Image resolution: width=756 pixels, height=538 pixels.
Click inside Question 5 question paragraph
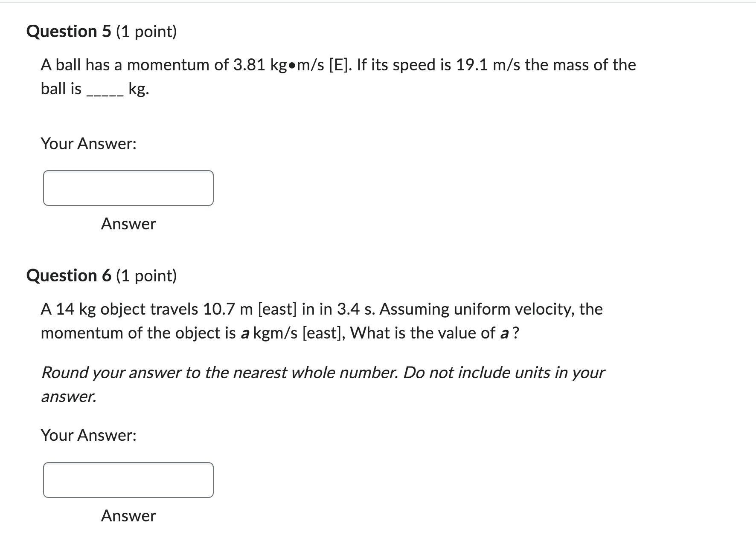pos(299,65)
